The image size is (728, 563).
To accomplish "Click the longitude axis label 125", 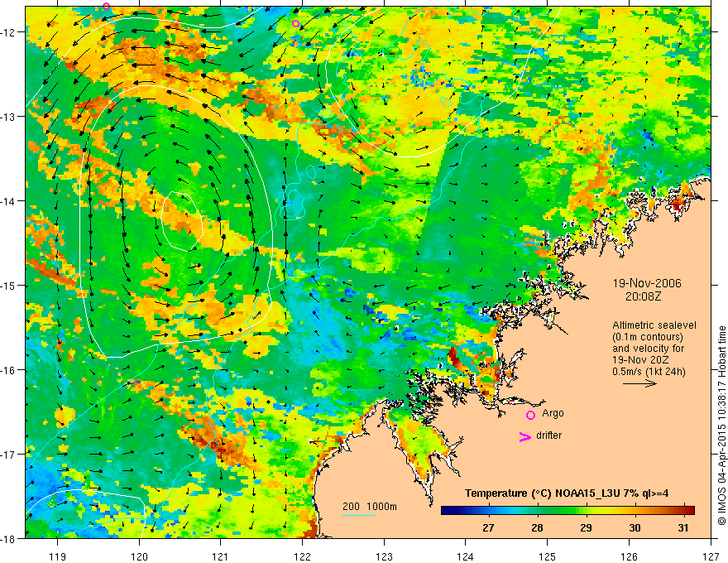I will pos(548,556).
